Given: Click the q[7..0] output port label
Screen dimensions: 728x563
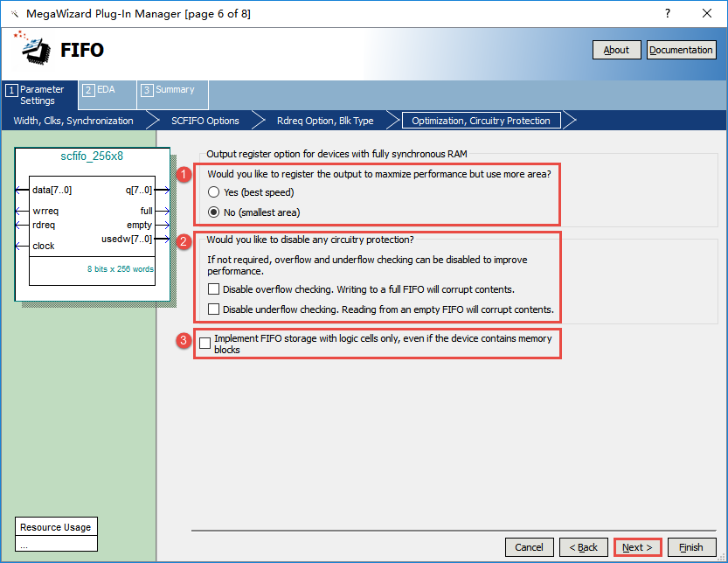Looking at the screenshot, I should click(138, 190).
